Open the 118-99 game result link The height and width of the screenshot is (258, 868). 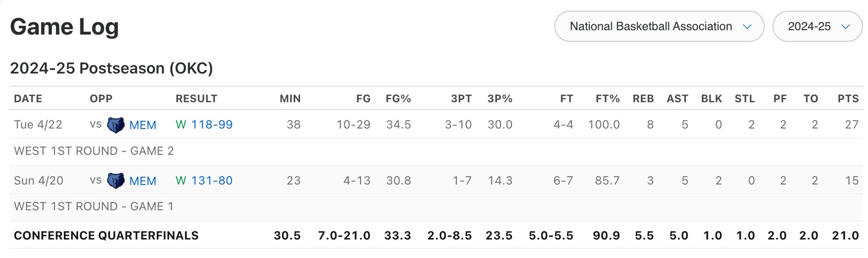(x=211, y=125)
